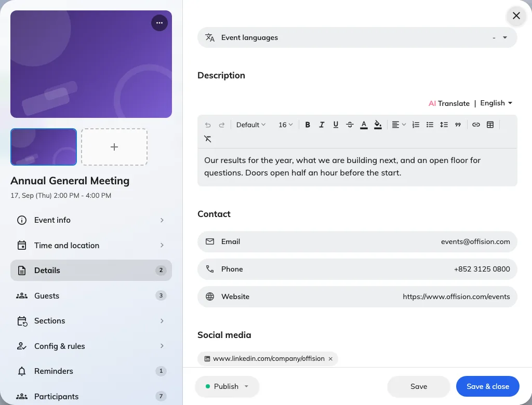Screen dimensions: 532x405
Task: Run AI Translate on the description
Action: pyautogui.click(x=449, y=103)
